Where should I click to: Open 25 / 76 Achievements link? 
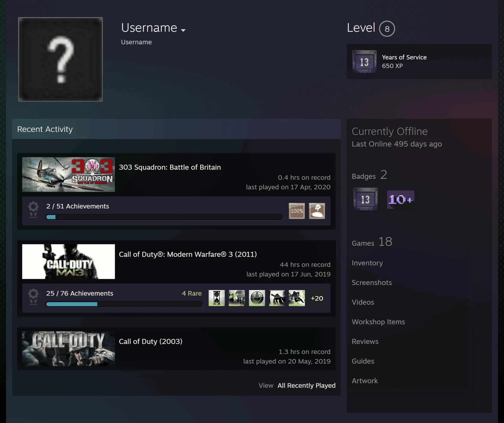pyautogui.click(x=80, y=293)
